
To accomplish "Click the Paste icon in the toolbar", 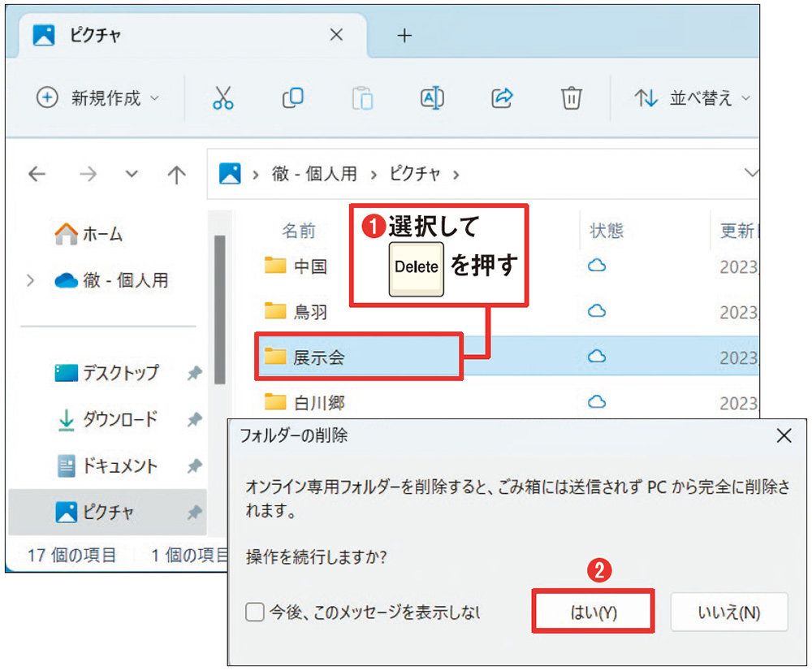I will (362, 97).
